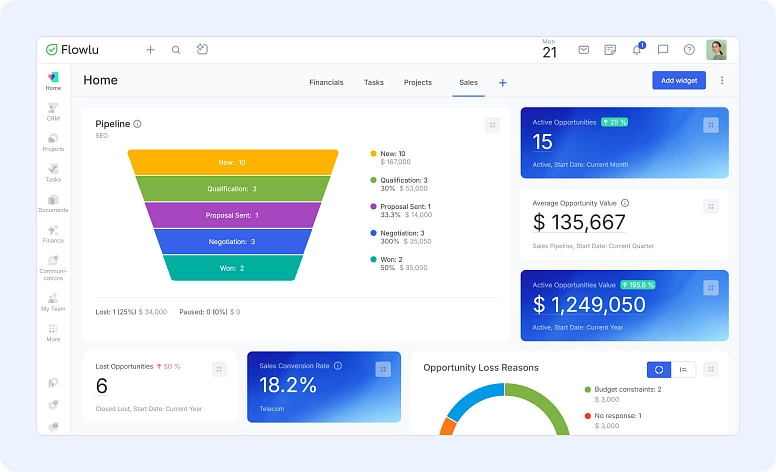776x472 pixels.
Task: Click the $ 135,667 average value
Action: click(x=579, y=222)
